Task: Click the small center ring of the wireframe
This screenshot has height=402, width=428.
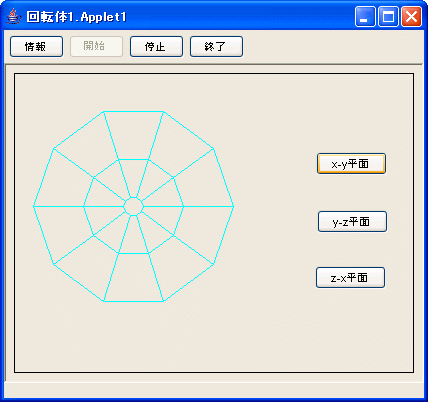Action: pos(133,207)
